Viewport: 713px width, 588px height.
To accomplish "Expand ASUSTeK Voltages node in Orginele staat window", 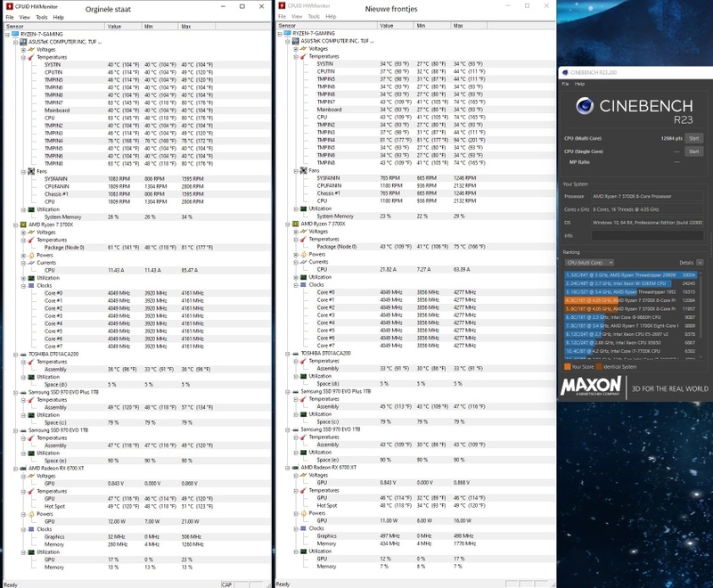I will (x=23, y=50).
